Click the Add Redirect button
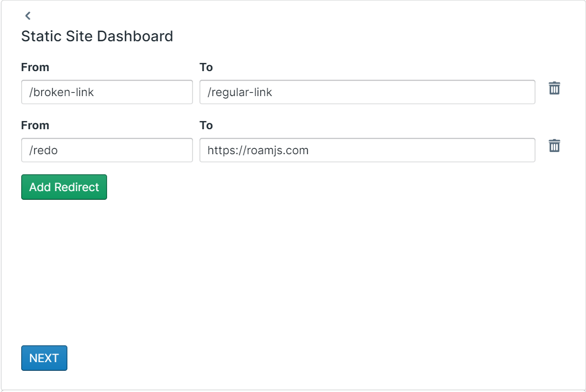 coord(64,187)
